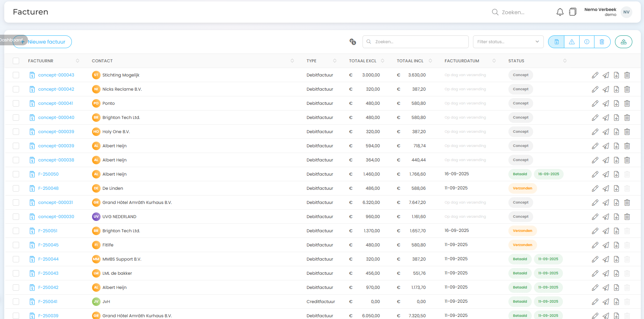Sort the Factuurdatum column
The height and width of the screenshot is (319, 644).
pyautogui.click(x=494, y=61)
